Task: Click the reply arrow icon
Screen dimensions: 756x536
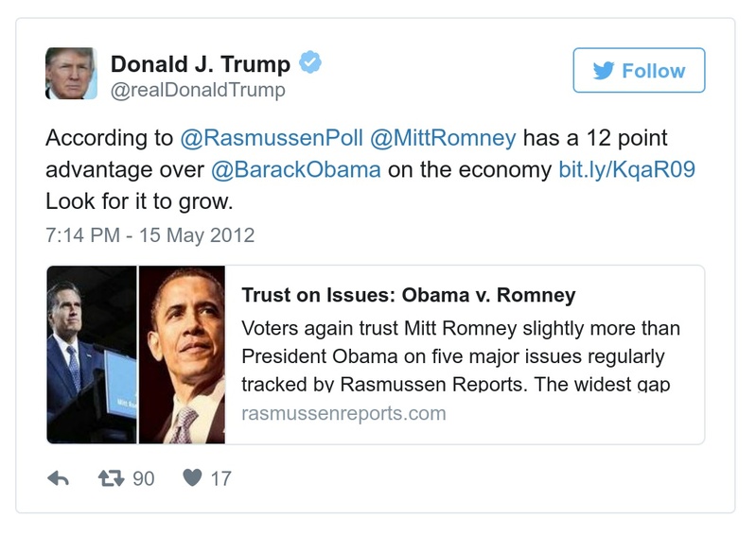Action: pyautogui.click(x=59, y=478)
